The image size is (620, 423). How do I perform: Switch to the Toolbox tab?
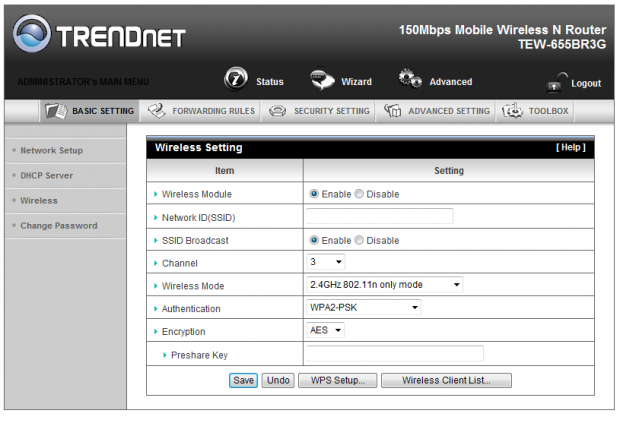tap(535, 111)
